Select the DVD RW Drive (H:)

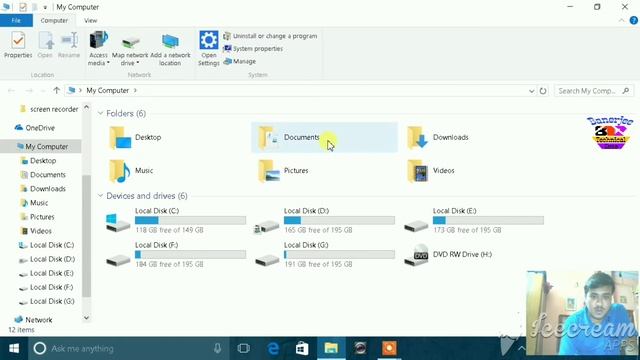tap(448, 255)
